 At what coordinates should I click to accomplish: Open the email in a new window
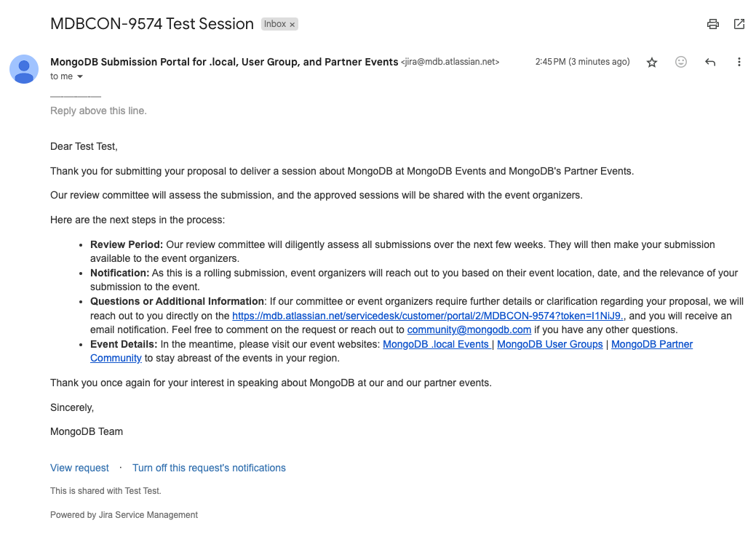(739, 24)
